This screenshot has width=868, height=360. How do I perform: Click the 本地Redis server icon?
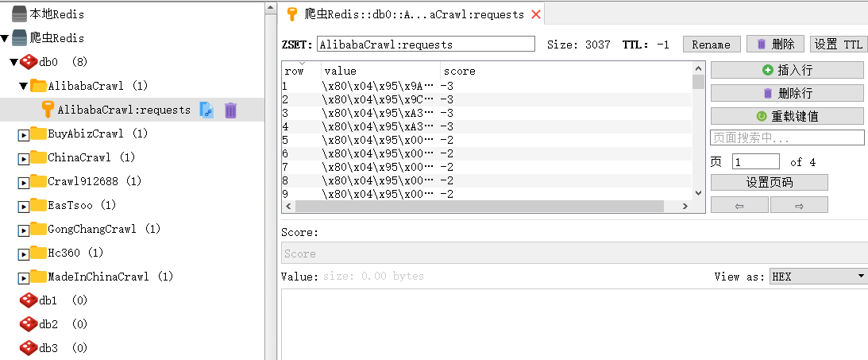[x=19, y=14]
